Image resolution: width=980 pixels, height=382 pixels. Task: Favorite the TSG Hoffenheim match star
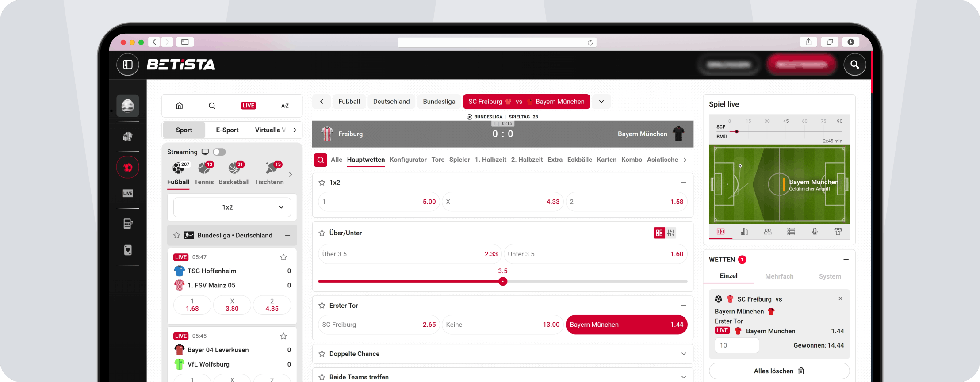coord(283,257)
